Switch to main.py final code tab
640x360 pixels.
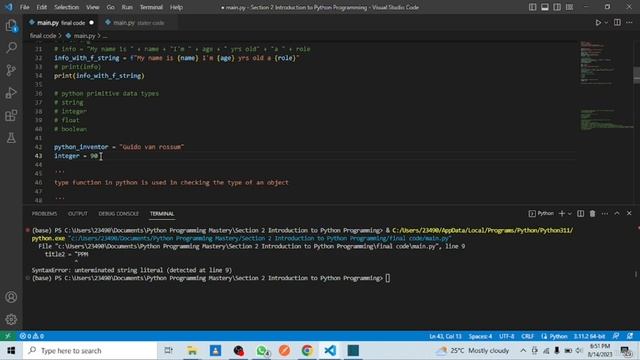(x=61, y=23)
